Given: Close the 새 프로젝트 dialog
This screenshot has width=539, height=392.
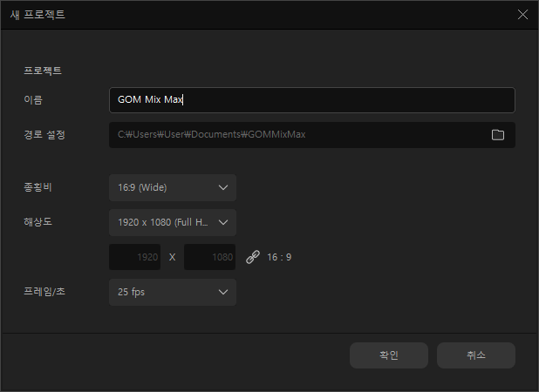Looking at the screenshot, I should [522, 15].
